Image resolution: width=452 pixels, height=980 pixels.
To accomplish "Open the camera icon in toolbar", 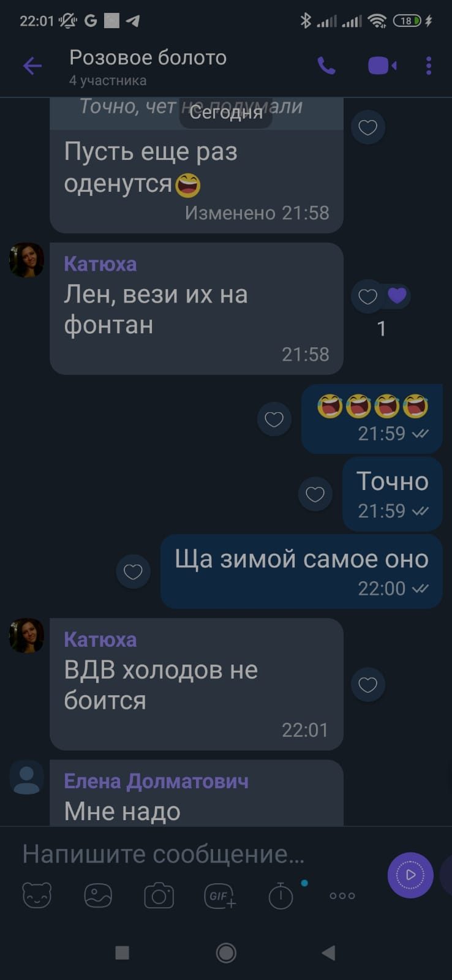I will click(x=159, y=895).
